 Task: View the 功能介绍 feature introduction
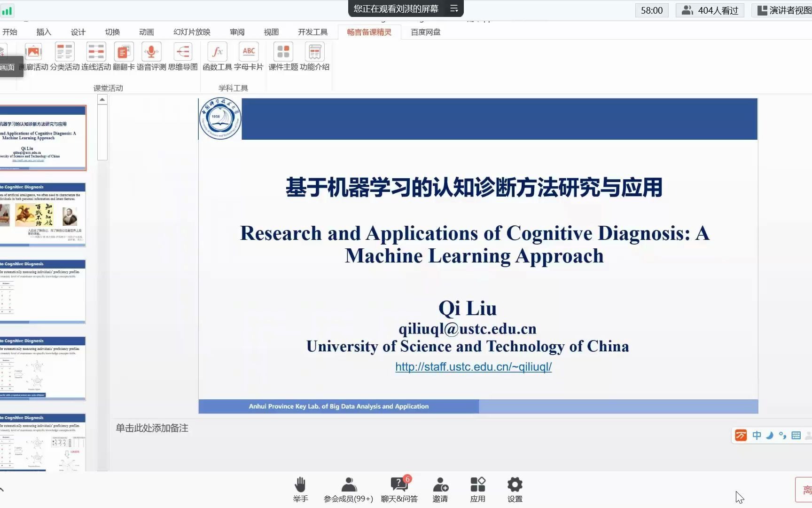(314, 56)
